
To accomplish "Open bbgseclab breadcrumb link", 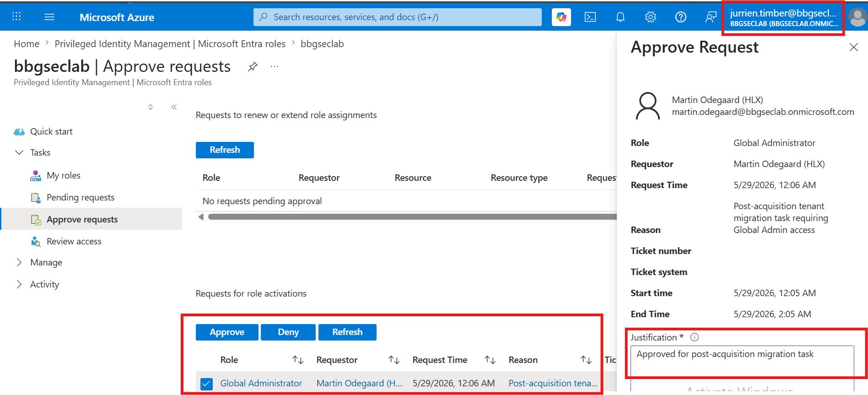I will 322,44.
